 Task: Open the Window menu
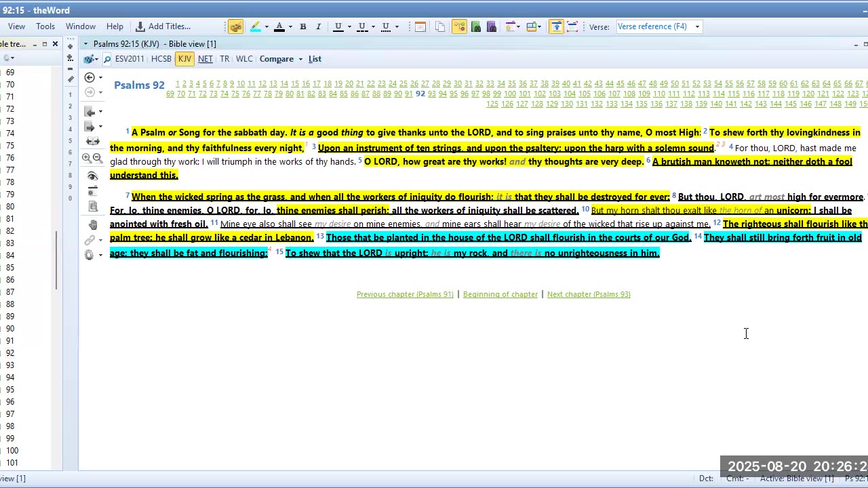coord(80,26)
